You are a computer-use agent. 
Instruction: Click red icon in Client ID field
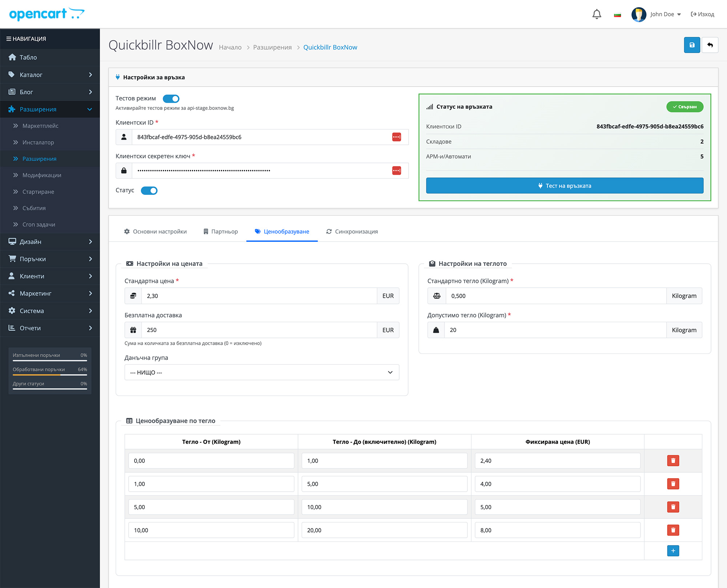(x=396, y=137)
